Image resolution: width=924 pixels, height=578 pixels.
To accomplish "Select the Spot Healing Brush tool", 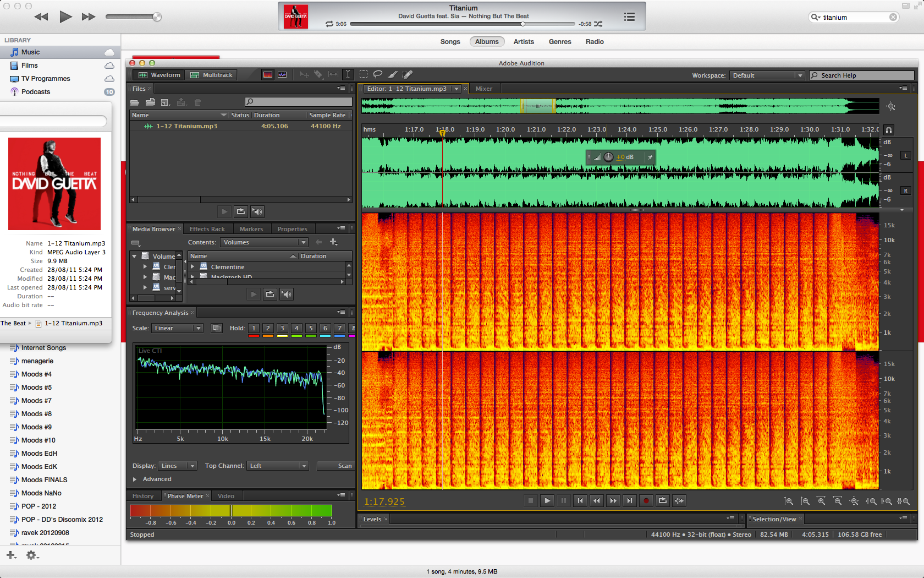I will pyautogui.click(x=407, y=74).
